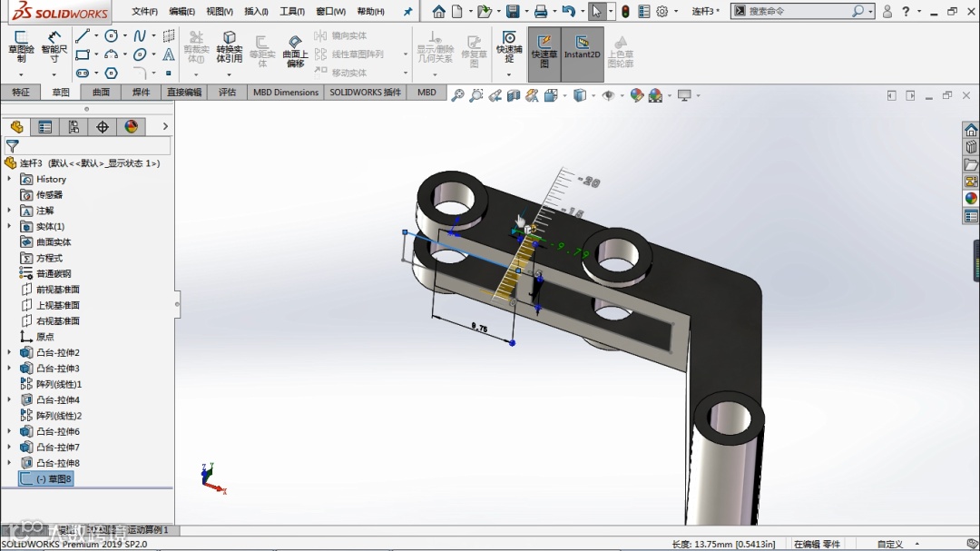Click the 原点 origin item

coord(37,337)
